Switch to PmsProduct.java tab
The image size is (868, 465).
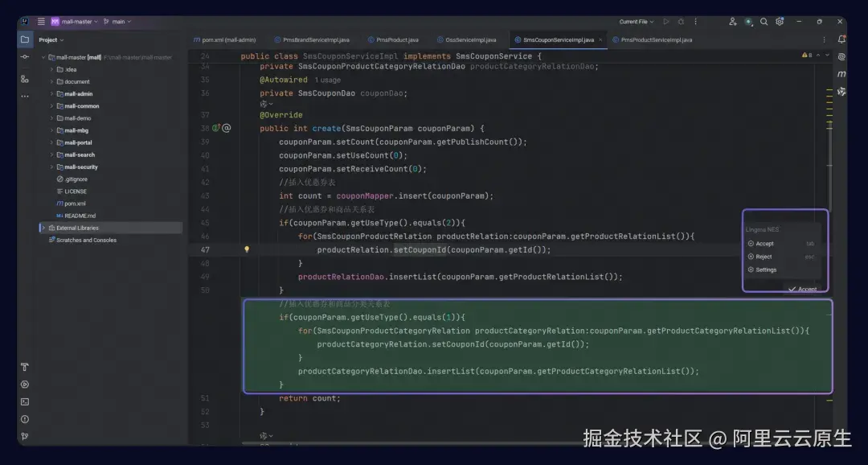point(392,40)
